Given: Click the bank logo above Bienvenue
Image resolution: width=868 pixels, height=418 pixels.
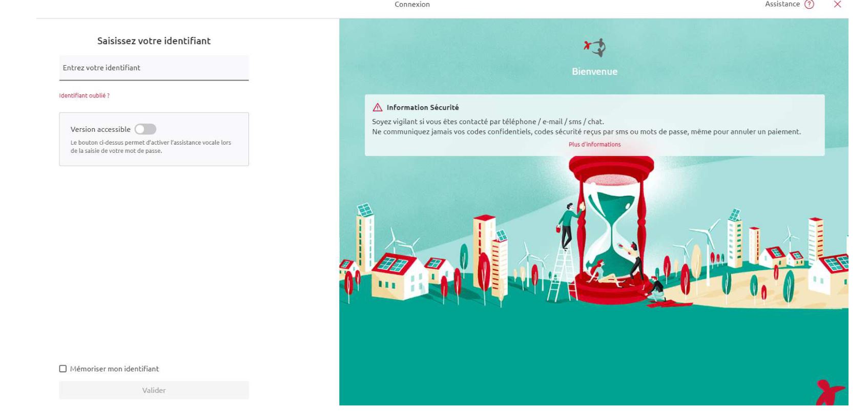Looking at the screenshot, I should tap(595, 48).
